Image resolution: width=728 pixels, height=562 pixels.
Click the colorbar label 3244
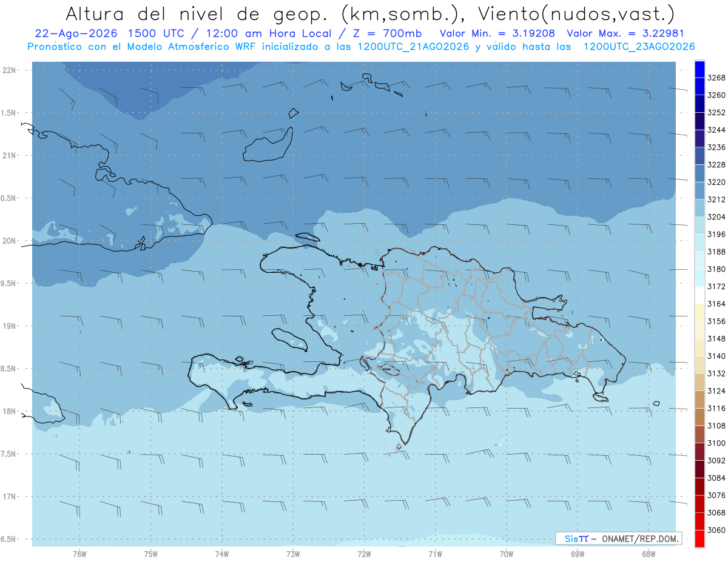716,130
